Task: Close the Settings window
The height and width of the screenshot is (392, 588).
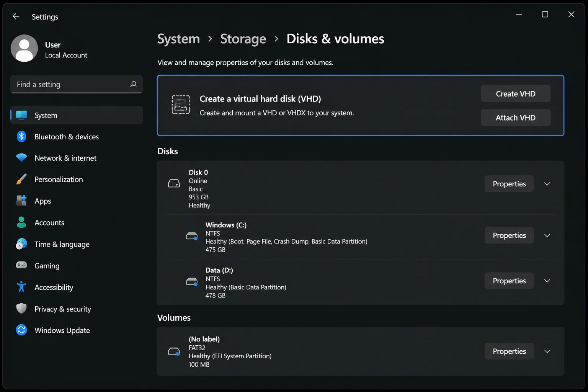Action: [x=571, y=14]
